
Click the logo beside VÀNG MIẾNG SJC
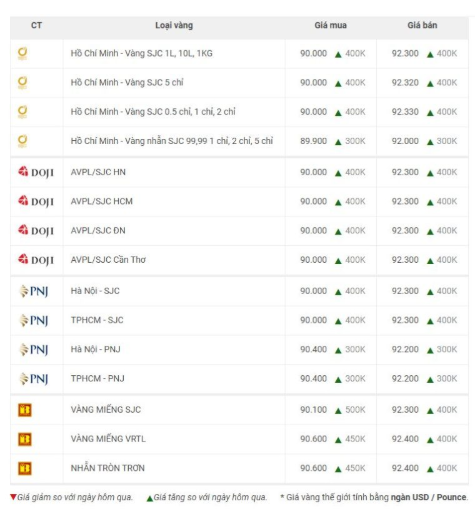[x=25, y=410]
